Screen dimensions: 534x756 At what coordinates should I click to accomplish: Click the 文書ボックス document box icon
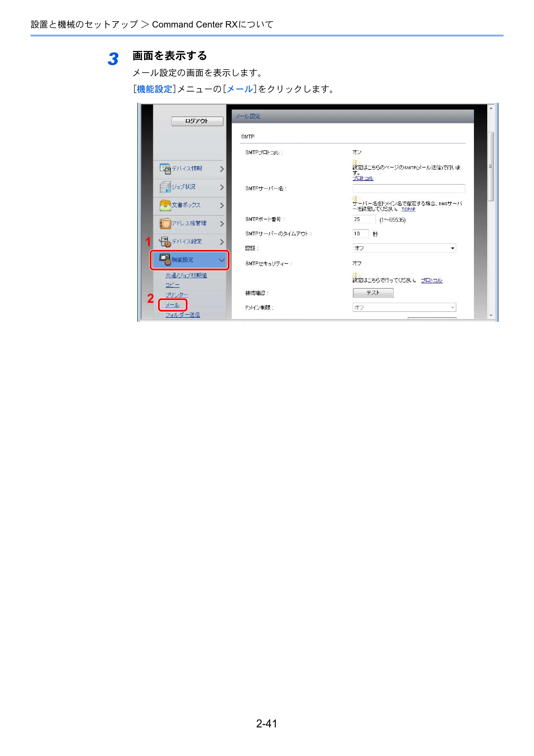coord(165,205)
